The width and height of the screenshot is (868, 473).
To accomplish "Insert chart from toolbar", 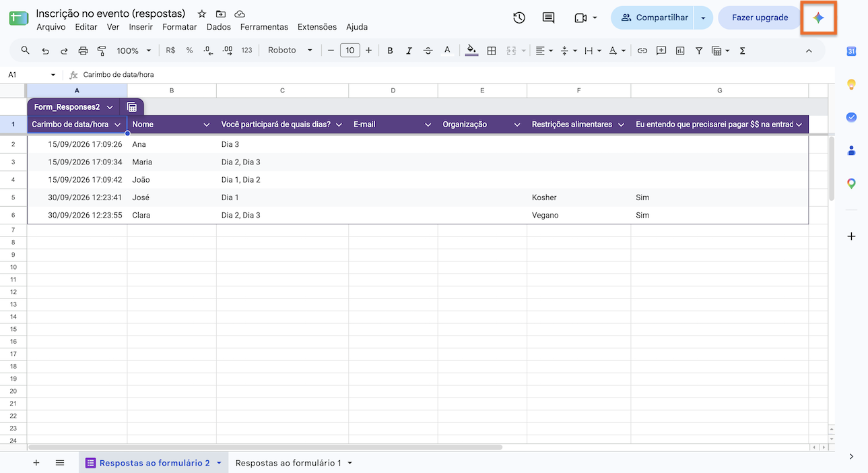I will click(x=680, y=51).
